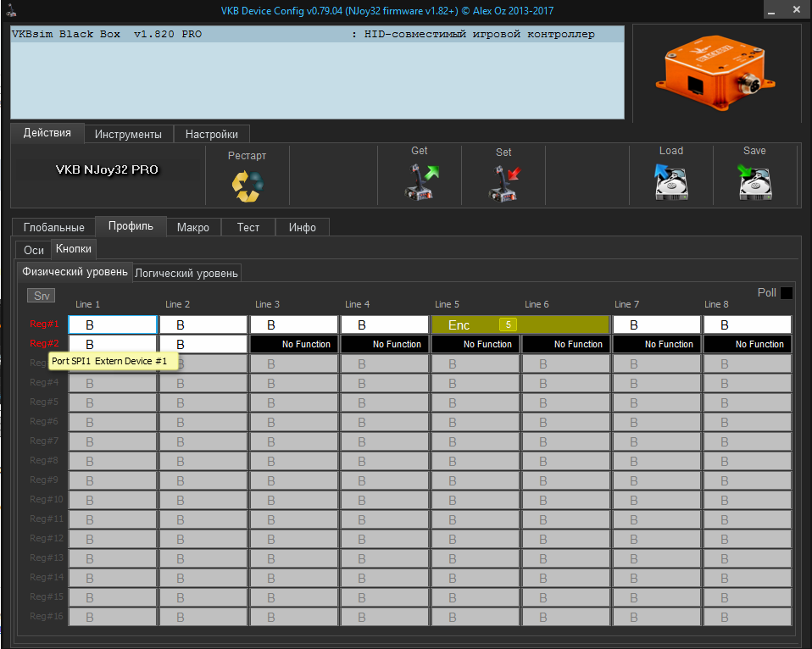The height and width of the screenshot is (649, 812).
Task: Click the Get joystick icon
Action: point(420,181)
